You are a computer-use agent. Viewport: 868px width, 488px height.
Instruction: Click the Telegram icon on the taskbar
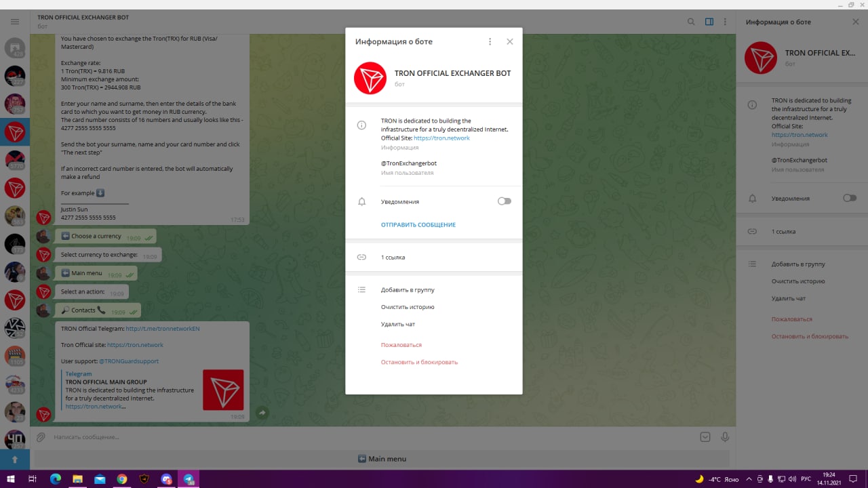(x=189, y=479)
